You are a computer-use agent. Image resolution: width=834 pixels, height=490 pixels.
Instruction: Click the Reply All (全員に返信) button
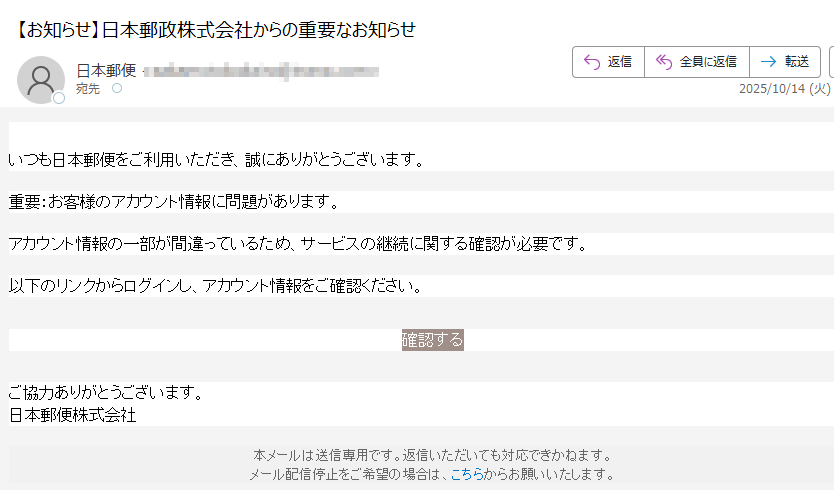[x=697, y=62]
